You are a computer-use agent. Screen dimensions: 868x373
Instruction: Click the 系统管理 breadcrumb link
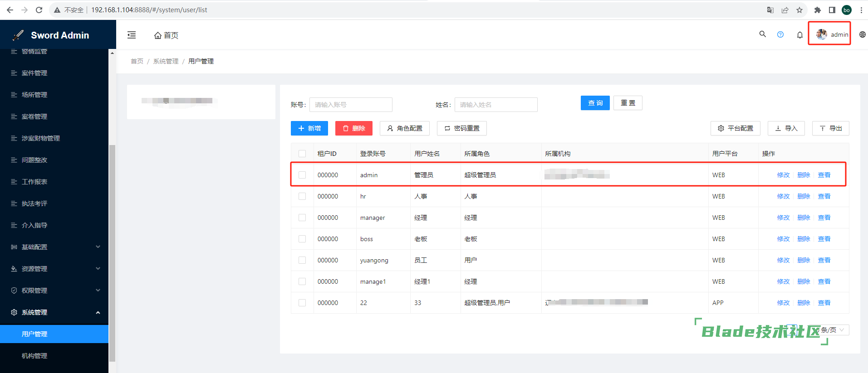[x=166, y=61]
